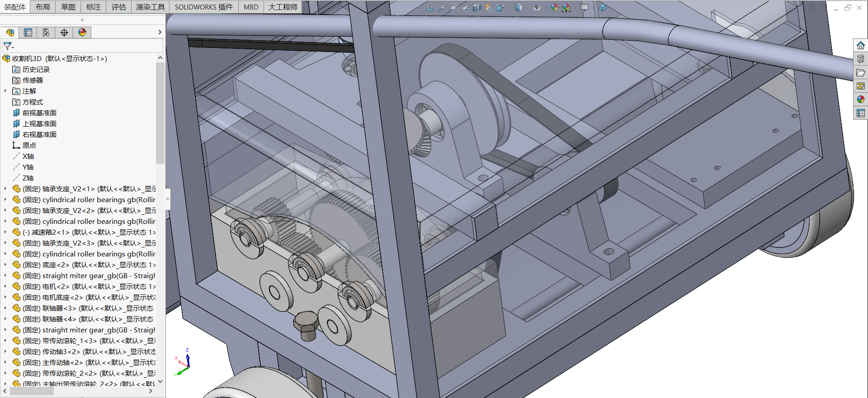
Task: Switch to the 标注 tab
Action: (x=94, y=7)
